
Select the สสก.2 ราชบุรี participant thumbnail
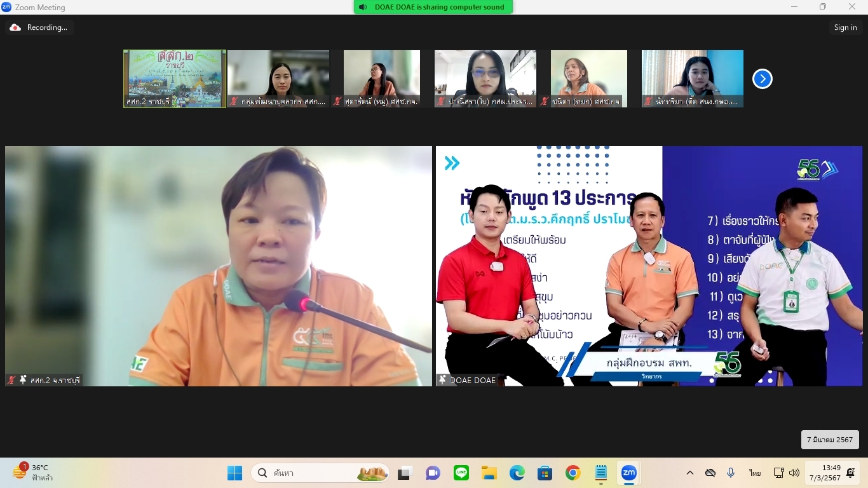175,79
